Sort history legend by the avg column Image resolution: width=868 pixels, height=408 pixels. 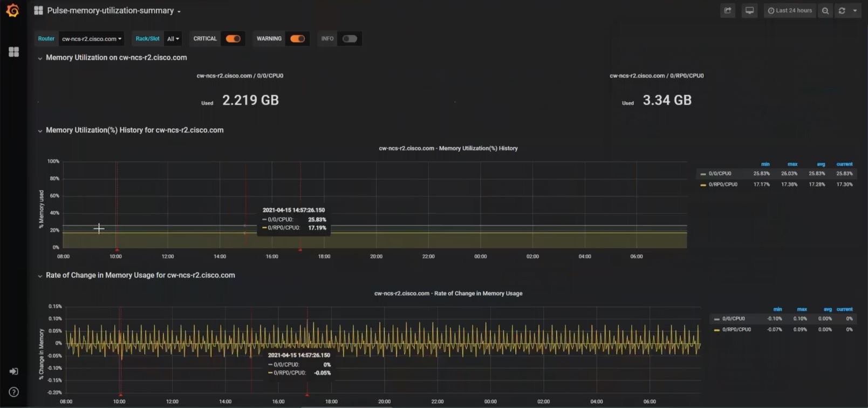(x=821, y=164)
